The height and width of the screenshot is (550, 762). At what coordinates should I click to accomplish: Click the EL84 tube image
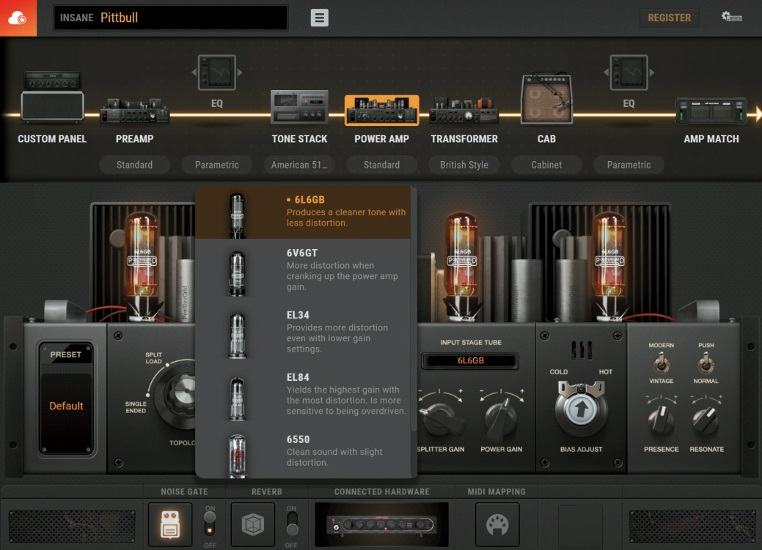coord(237,398)
